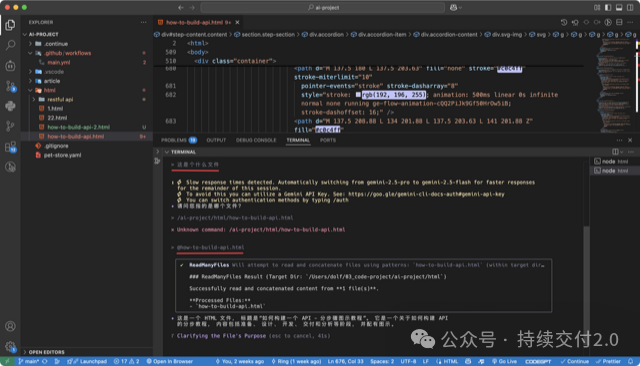Image resolution: width=640 pixels, height=366 pixels.
Task: Toggle the primary side bar visibility
Action: [608, 7]
